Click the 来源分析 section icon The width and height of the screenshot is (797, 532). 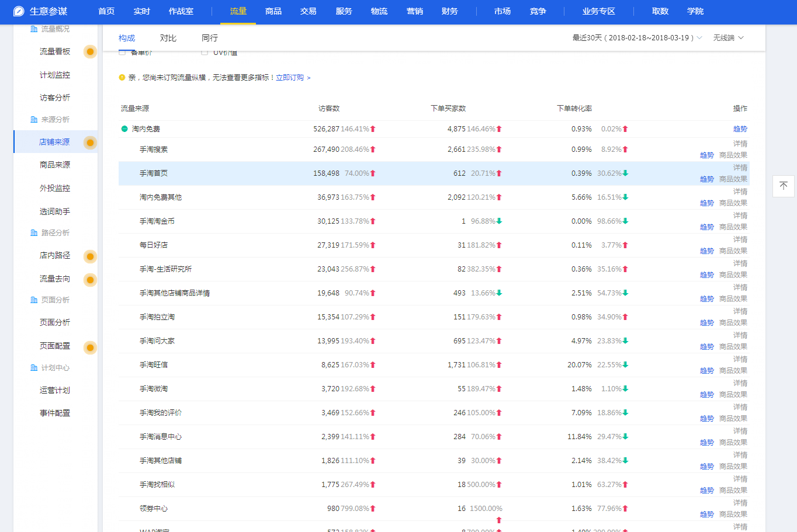click(34, 119)
